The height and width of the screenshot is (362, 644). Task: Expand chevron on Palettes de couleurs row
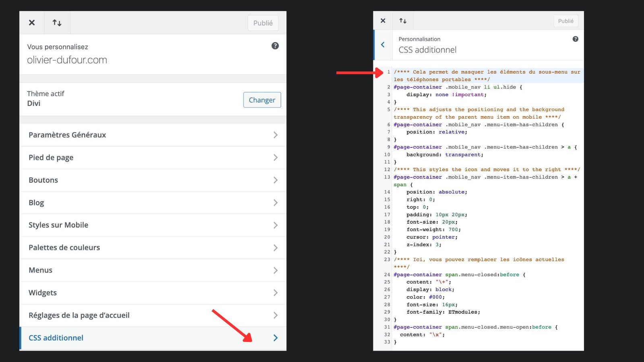276,248
